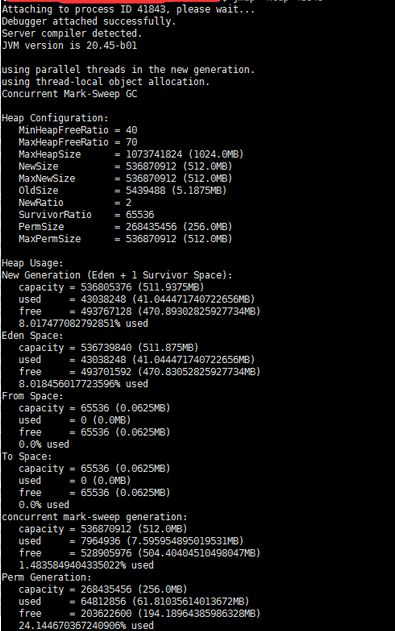
Task: Select the NewSize 536870912 value
Action: 151,166
